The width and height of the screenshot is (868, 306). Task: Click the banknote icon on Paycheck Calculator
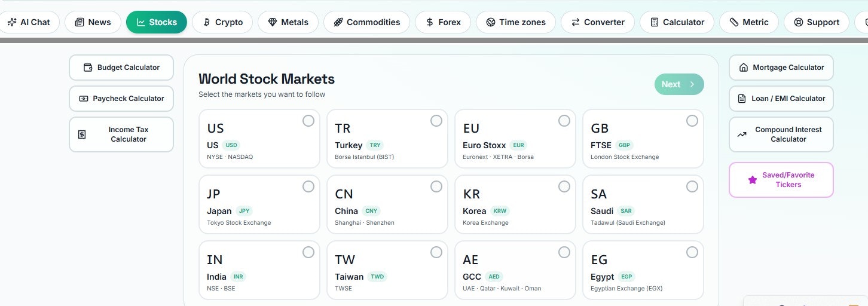pos(84,99)
